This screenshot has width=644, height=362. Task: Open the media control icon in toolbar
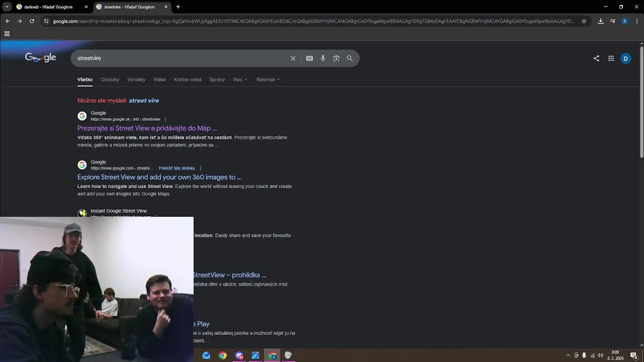[613, 21]
